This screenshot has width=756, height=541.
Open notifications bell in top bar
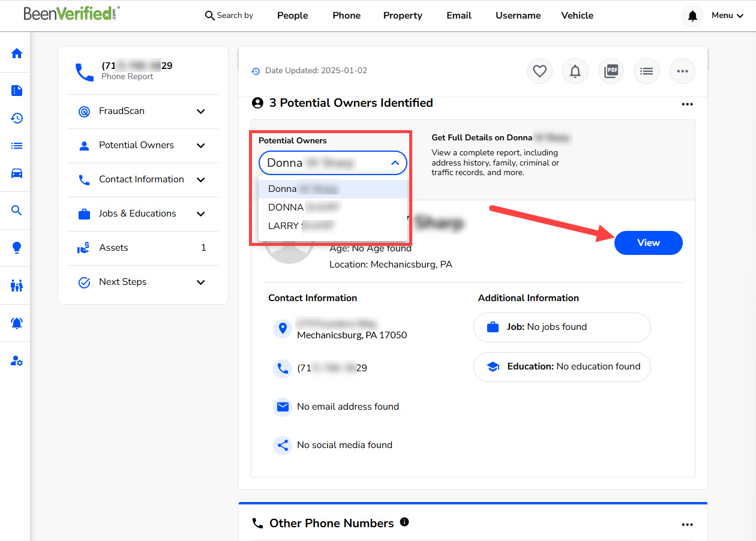tap(692, 16)
